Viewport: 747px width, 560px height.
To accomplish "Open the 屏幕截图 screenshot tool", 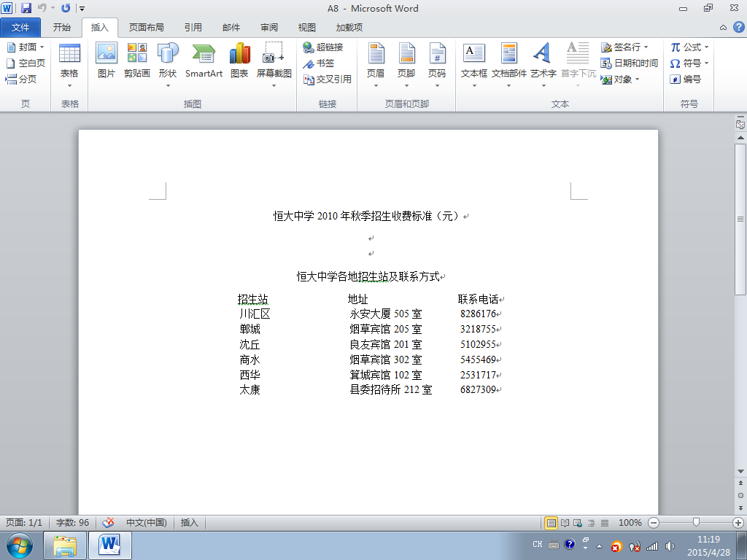I will [x=274, y=66].
